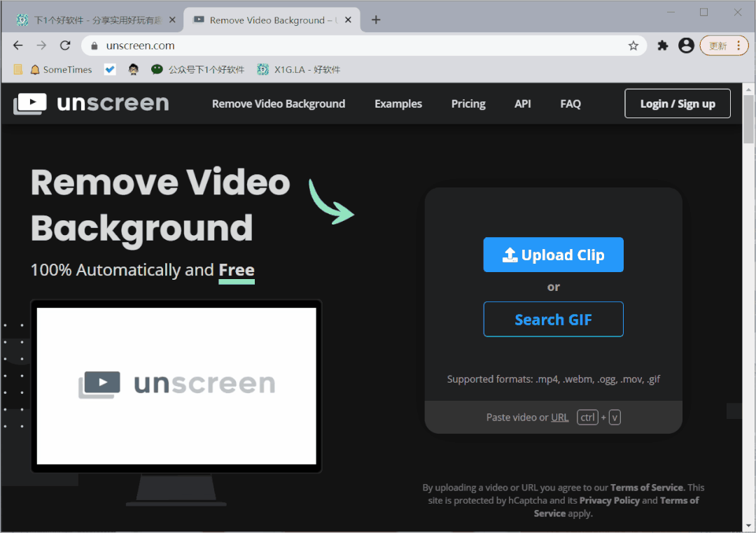Viewport: 756px width, 533px height.
Task: Open the hCaptcha Privacy Policy link
Action: [610, 500]
